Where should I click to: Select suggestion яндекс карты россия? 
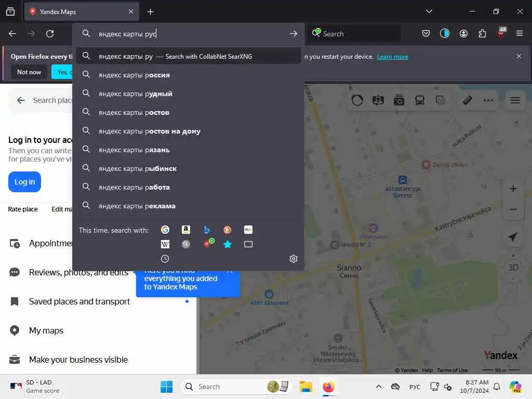[x=188, y=75]
